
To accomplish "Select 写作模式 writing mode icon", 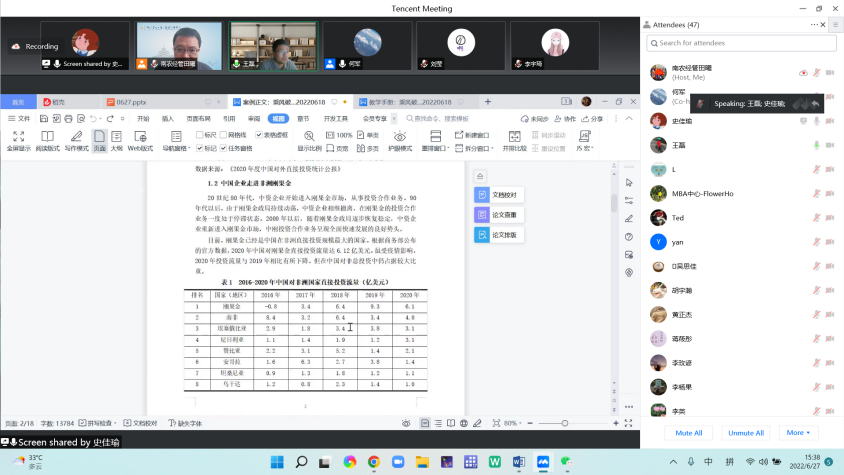I will [x=76, y=139].
